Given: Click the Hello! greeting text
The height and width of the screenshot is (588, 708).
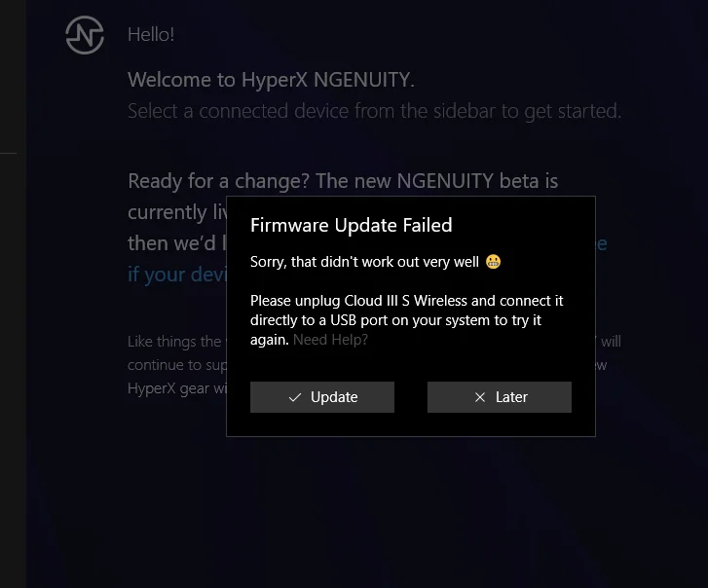Looking at the screenshot, I should 151,35.
